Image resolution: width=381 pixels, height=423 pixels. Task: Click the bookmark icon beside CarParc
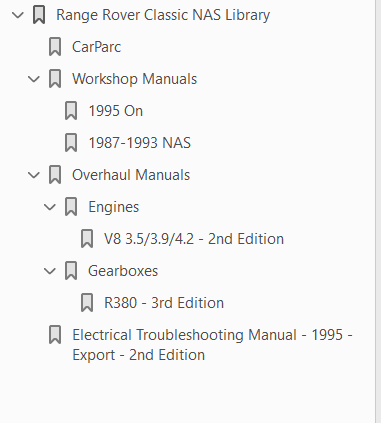pos(55,47)
